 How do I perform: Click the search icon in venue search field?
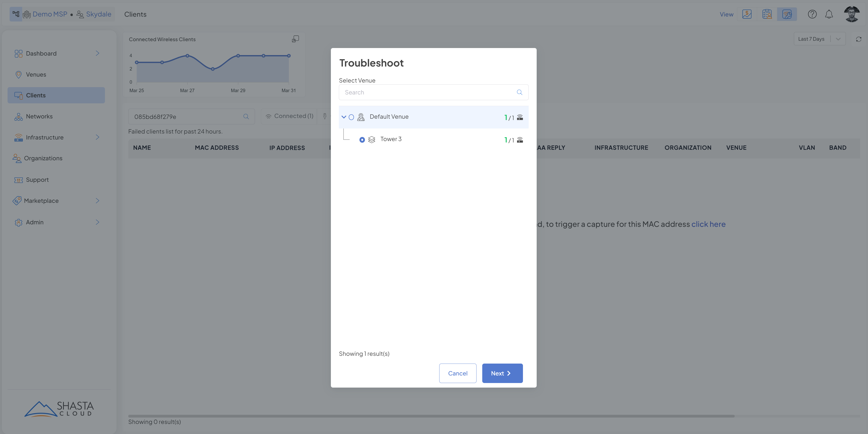(519, 92)
